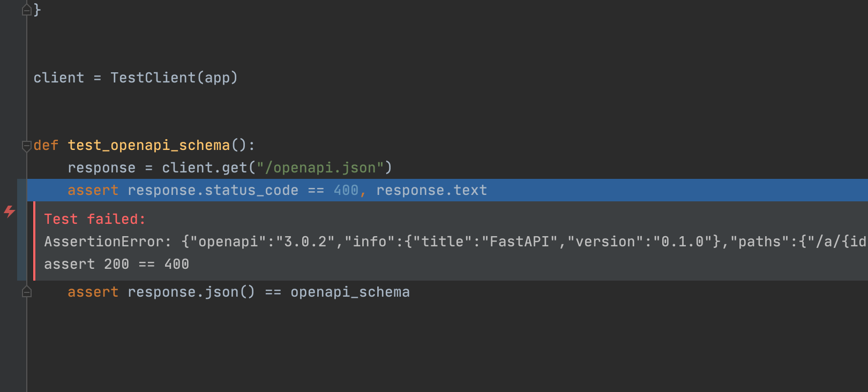Click the red lightning bolt test-failure icon

[x=10, y=212]
